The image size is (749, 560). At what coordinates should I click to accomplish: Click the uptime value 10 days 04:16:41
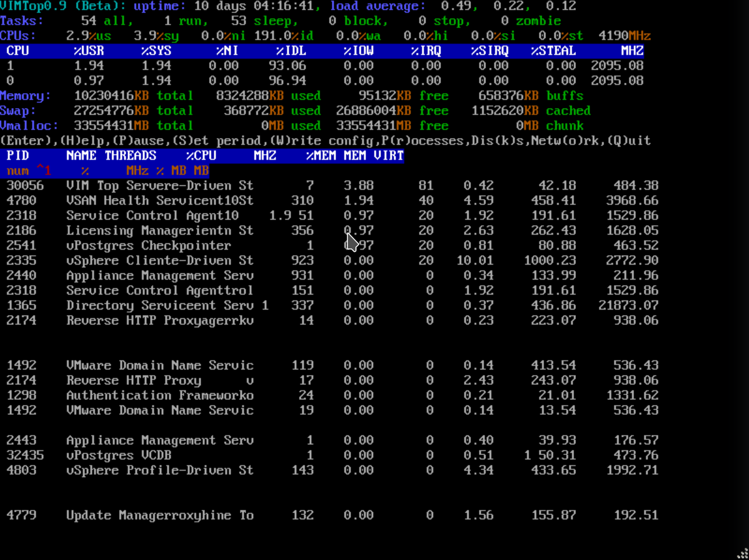click(x=254, y=6)
